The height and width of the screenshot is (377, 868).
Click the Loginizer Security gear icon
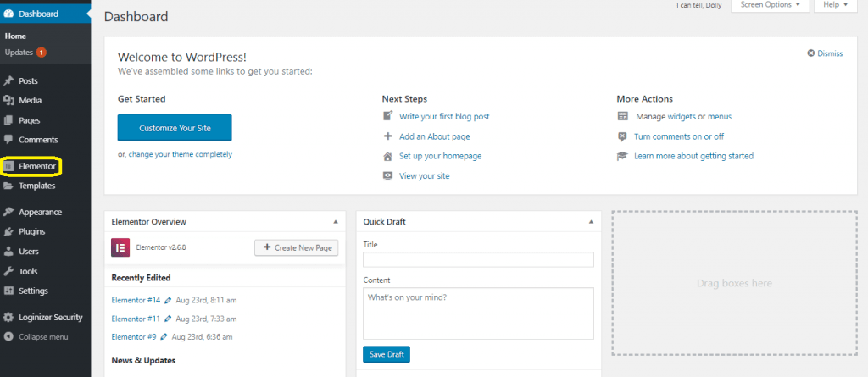pos(8,317)
